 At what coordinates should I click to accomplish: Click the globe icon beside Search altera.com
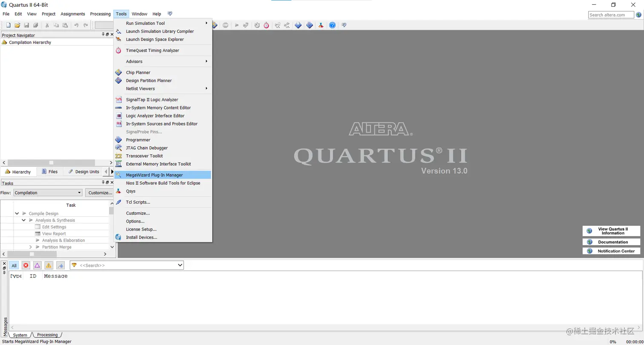click(638, 15)
